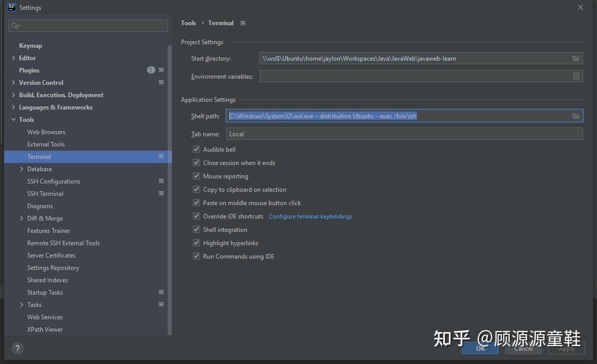
Task: Select Keymap in the settings sidebar
Action: (30, 45)
